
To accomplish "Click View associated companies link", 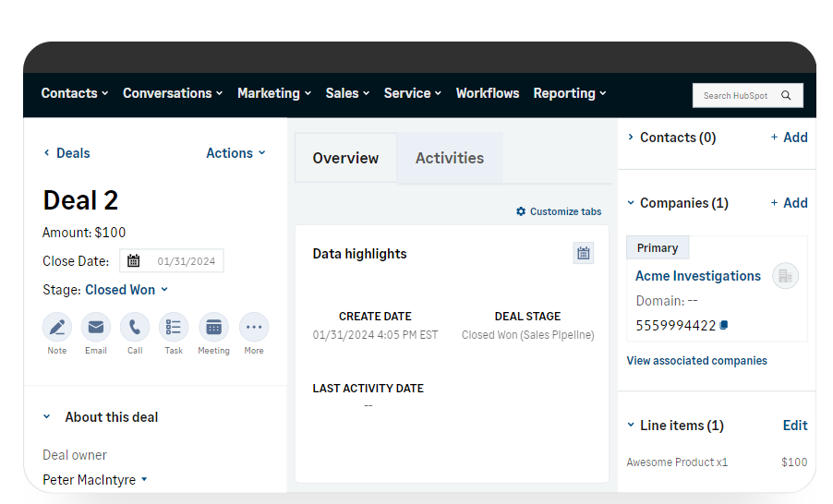I will pos(696,361).
